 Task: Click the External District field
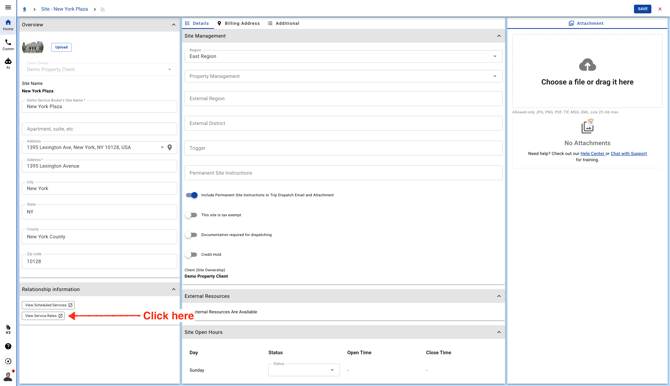(x=343, y=123)
